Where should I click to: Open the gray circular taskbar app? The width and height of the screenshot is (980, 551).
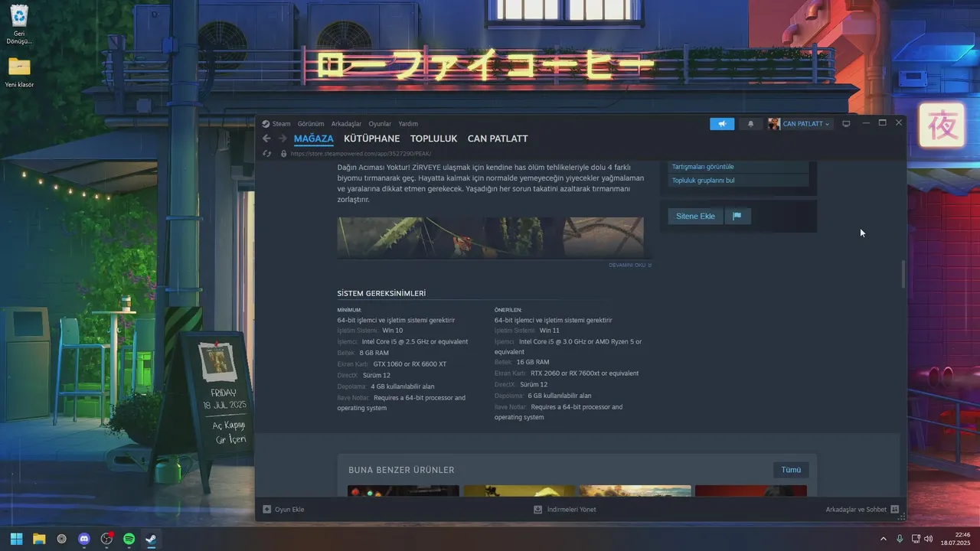point(62,539)
